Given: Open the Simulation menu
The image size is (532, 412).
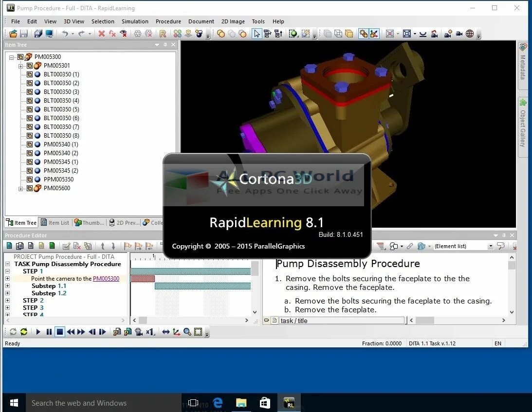Looking at the screenshot, I should click(135, 21).
